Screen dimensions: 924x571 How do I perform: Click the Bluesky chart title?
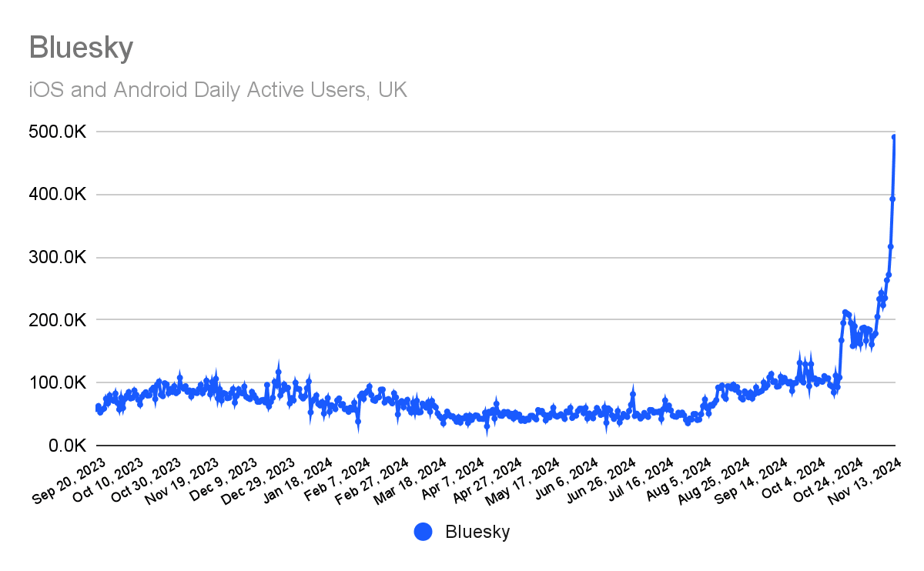81,48
